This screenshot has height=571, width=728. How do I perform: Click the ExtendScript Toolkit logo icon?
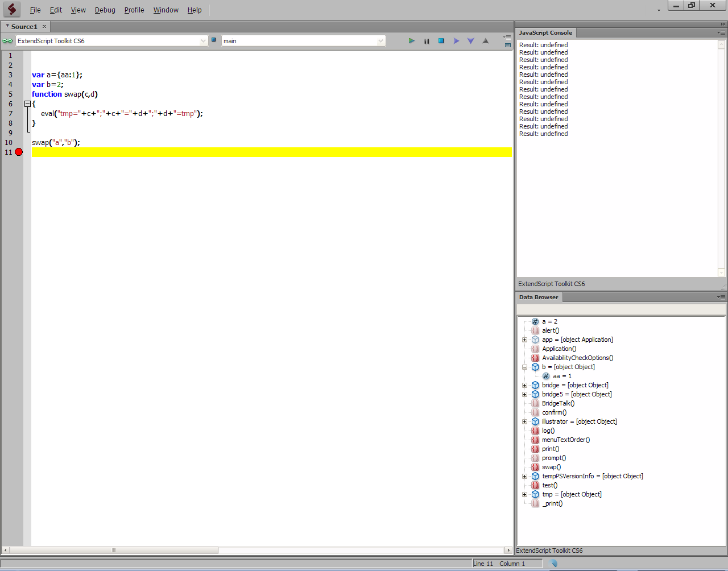[x=11, y=9]
